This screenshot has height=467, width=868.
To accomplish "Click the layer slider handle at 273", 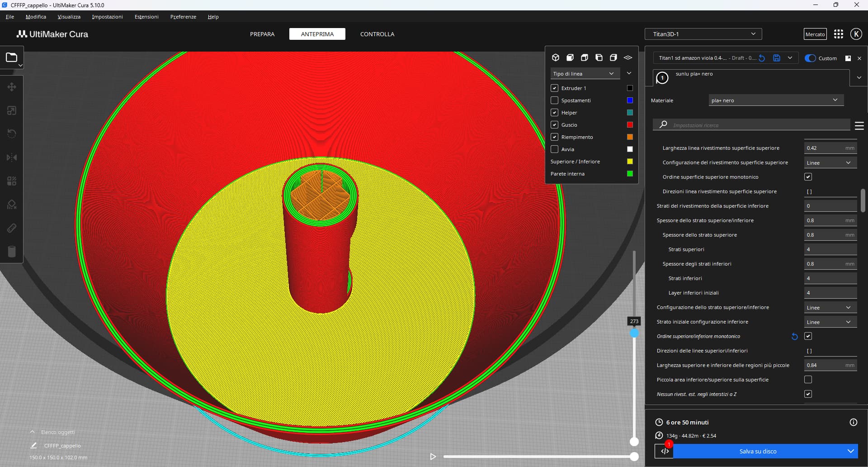I will click(x=634, y=333).
